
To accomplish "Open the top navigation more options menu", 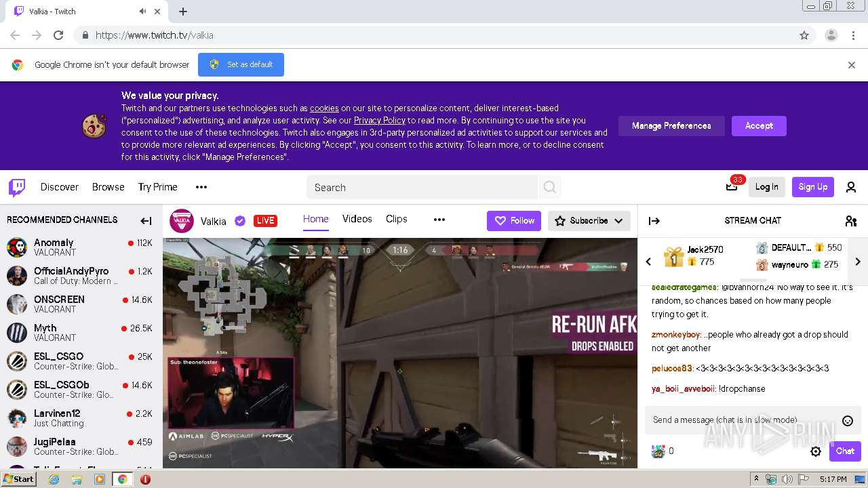I will point(201,187).
